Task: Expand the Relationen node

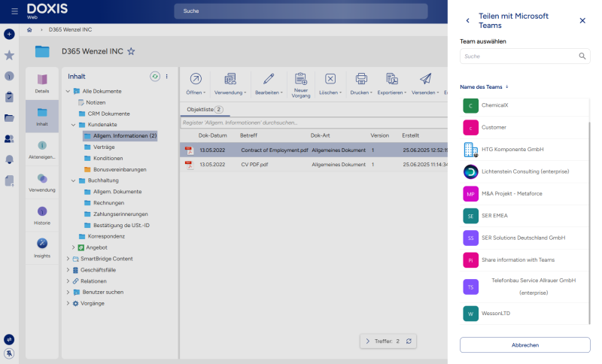Action: point(68,281)
